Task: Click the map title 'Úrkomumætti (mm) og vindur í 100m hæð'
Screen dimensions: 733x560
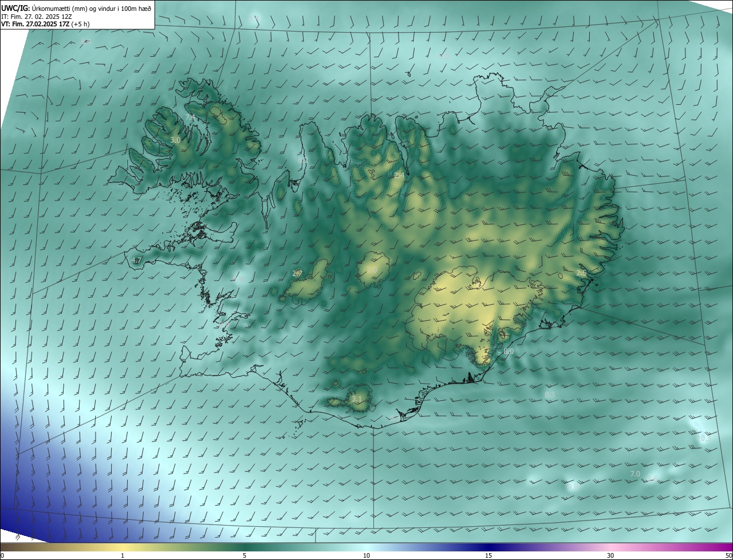Action: pyautogui.click(x=92, y=8)
